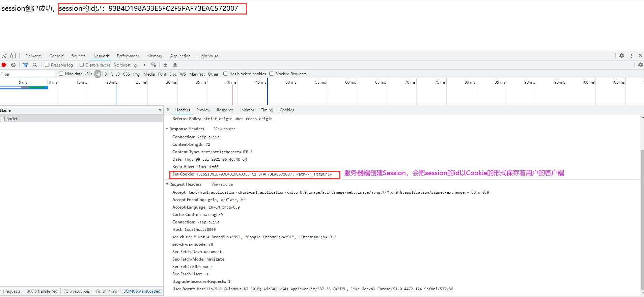Viewport: 644px width, 297px height.
Task: Filter requests by Img type
Action: tap(137, 74)
